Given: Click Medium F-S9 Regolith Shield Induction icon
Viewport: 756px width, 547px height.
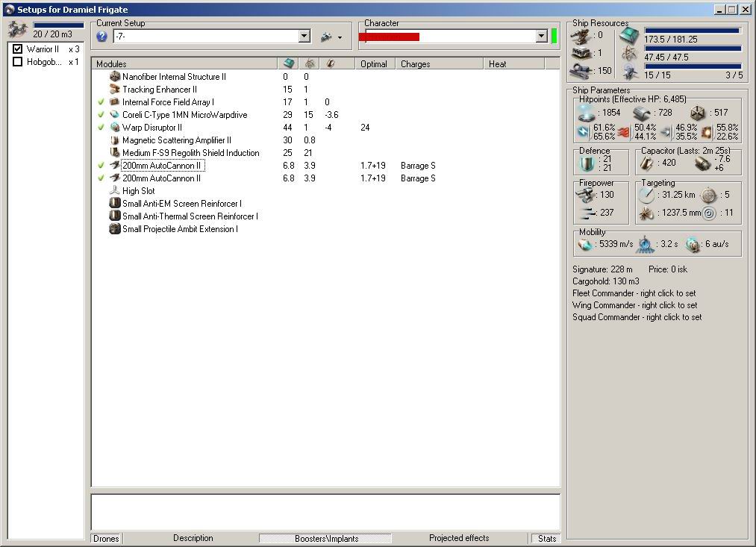Looking at the screenshot, I should point(115,153).
